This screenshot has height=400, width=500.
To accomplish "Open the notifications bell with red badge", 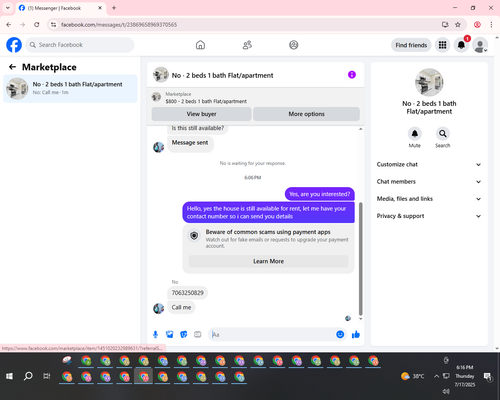I will (461, 45).
